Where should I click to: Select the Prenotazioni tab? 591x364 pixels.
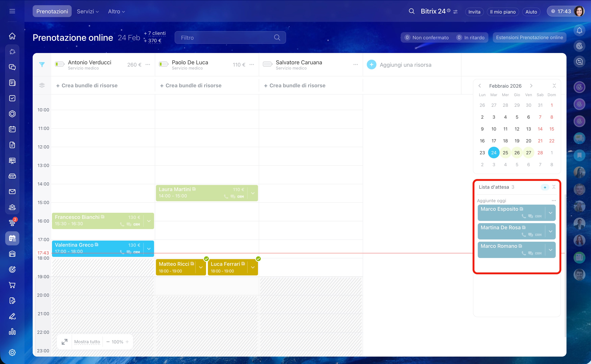(x=52, y=11)
